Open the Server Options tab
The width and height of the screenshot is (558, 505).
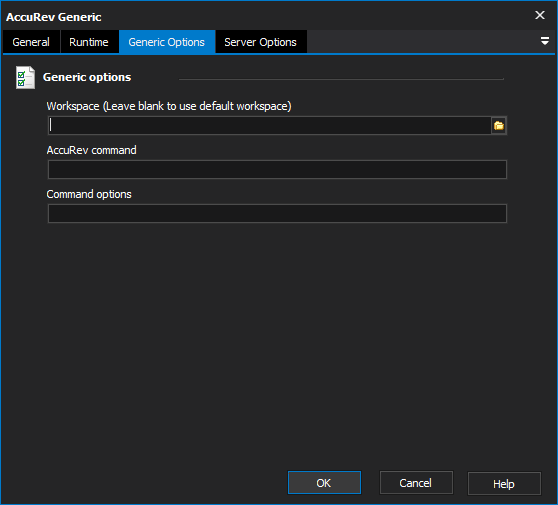click(260, 42)
